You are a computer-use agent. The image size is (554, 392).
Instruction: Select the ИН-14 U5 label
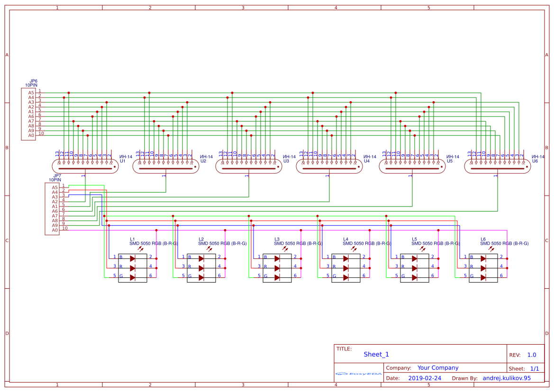(x=453, y=159)
